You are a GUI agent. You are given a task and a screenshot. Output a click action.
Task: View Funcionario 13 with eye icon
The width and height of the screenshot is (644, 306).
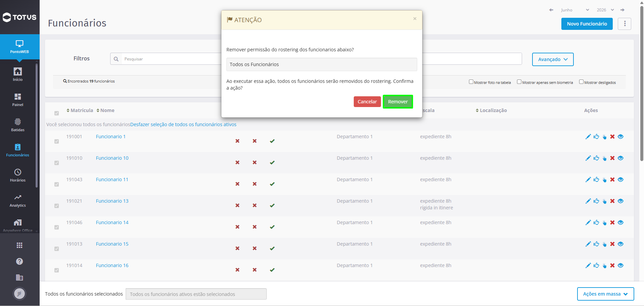point(620,201)
